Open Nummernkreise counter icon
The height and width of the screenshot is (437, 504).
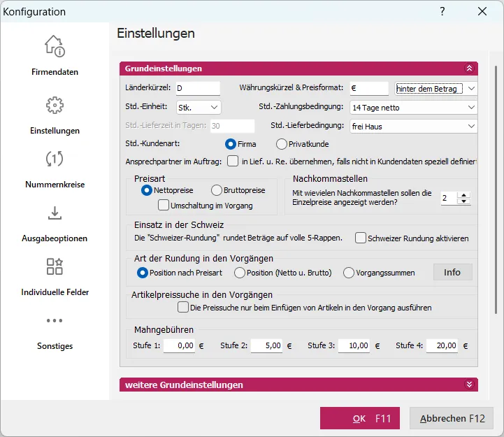pyautogui.click(x=55, y=159)
